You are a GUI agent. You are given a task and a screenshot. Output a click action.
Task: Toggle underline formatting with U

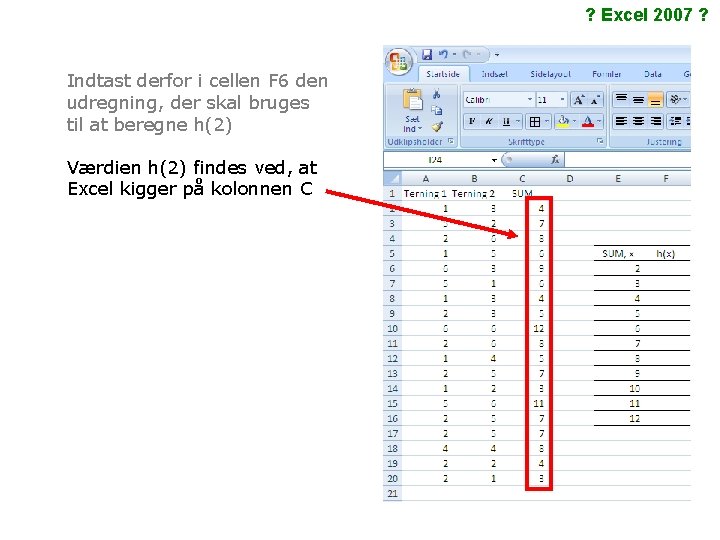[506, 121]
